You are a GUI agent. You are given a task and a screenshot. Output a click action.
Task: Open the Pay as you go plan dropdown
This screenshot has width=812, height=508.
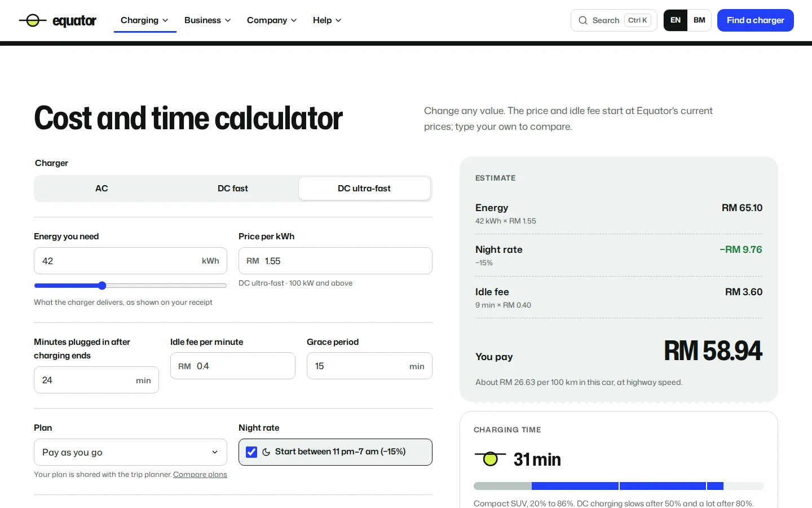[130, 452]
